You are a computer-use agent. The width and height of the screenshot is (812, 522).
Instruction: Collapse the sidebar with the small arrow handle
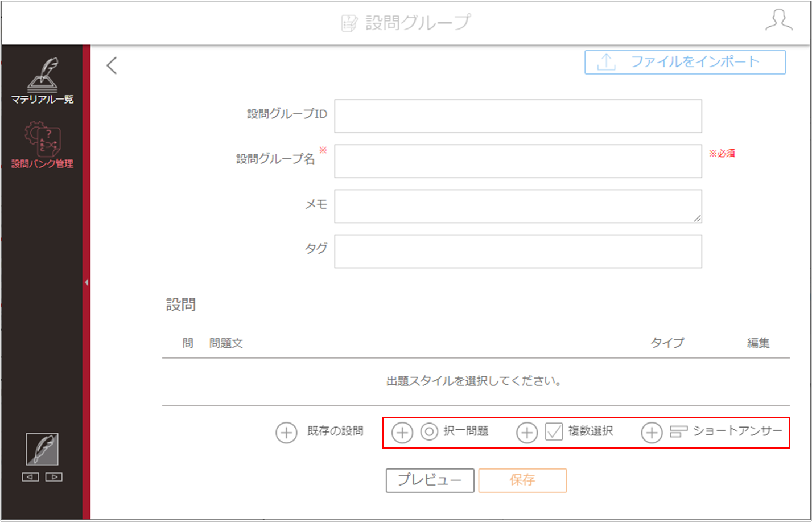click(x=86, y=282)
